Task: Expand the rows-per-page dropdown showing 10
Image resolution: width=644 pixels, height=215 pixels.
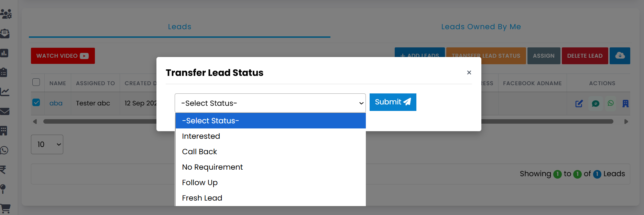Action: (47, 145)
